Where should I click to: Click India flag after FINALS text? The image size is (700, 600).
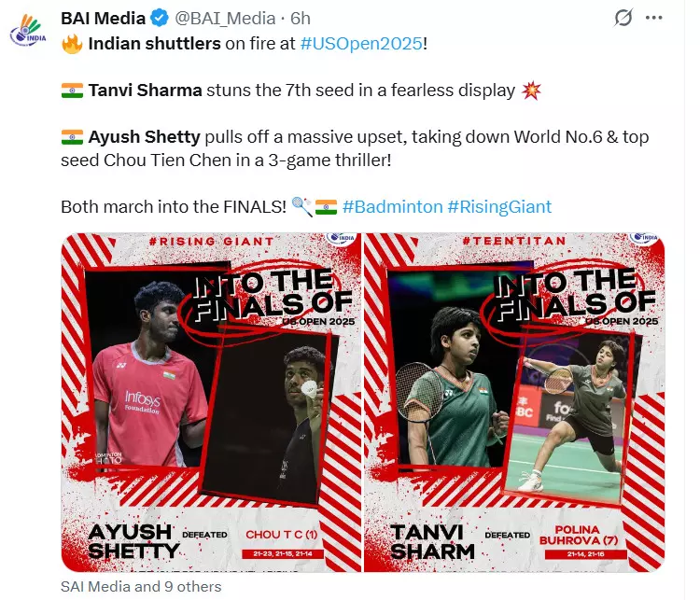coord(326,207)
